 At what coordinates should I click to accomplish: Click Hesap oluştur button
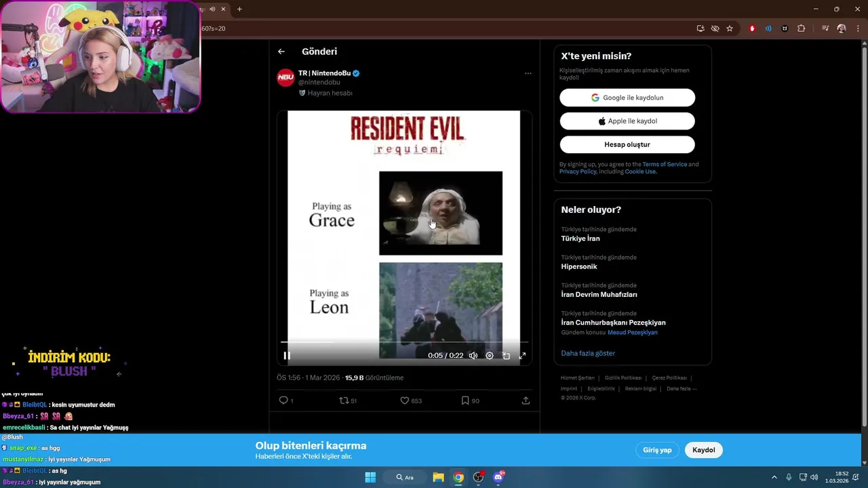click(627, 144)
